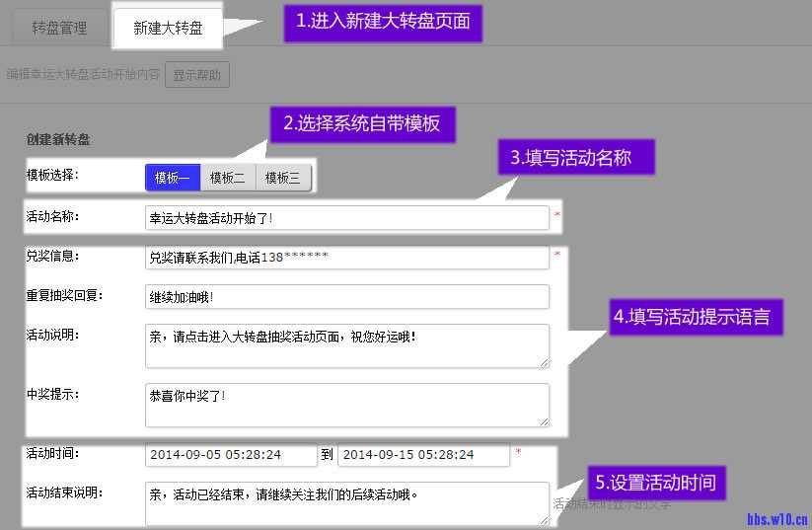
Task: Open the activity end date-time field
Action: (423, 455)
